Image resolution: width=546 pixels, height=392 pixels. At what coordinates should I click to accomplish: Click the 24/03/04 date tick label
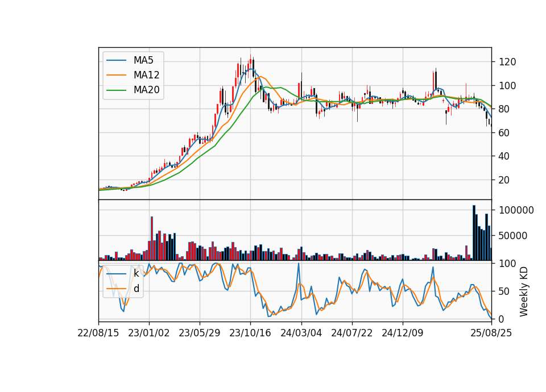tap(301, 333)
